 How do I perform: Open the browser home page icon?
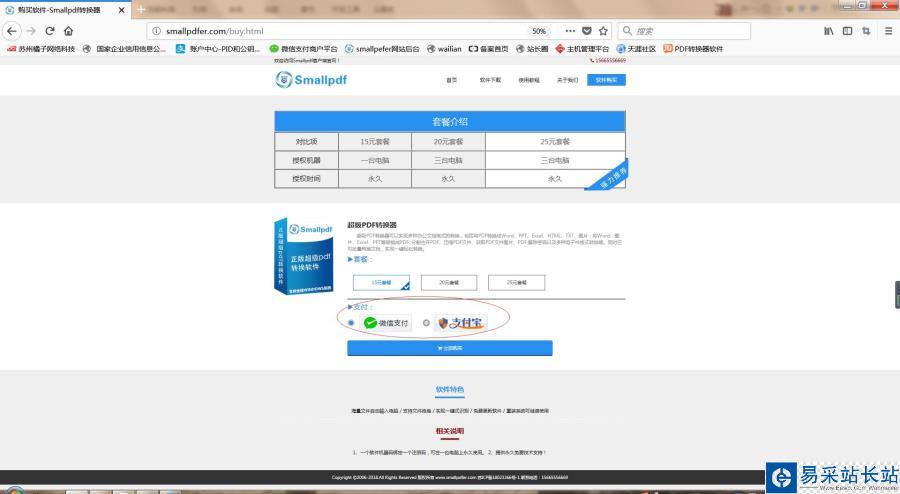coord(68,31)
